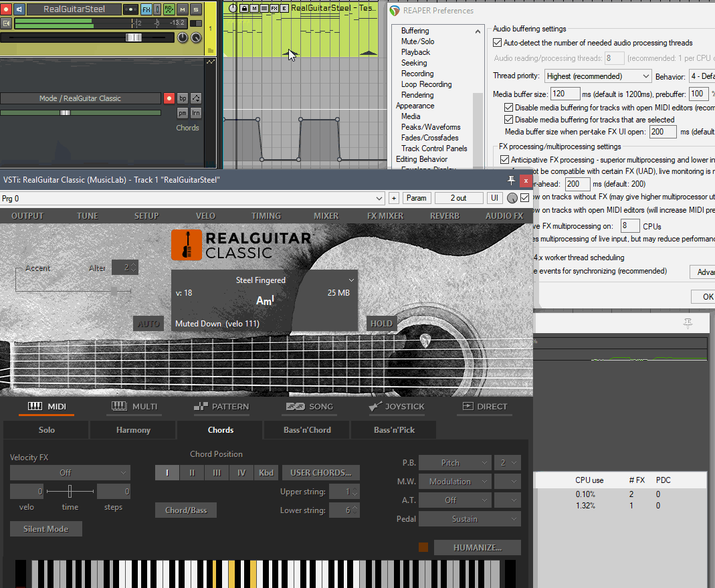Open the P.B. Pitch dropdown
The width and height of the screenshot is (715, 588).
(455, 463)
